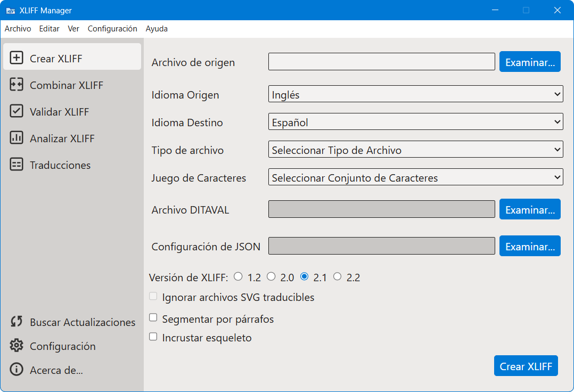574x392 pixels.
Task: Select Combinar XLIFF sidebar label
Action: click(67, 85)
